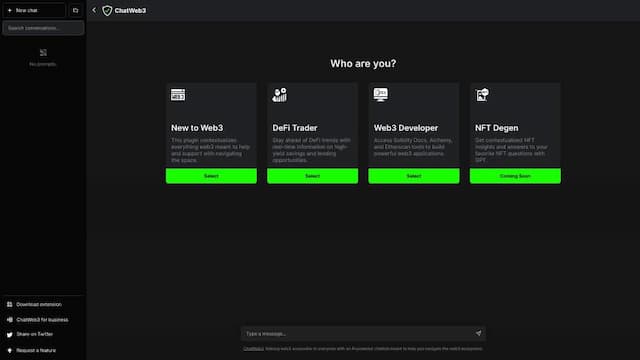Open the ChatWeb3 footer link

(253, 349)
